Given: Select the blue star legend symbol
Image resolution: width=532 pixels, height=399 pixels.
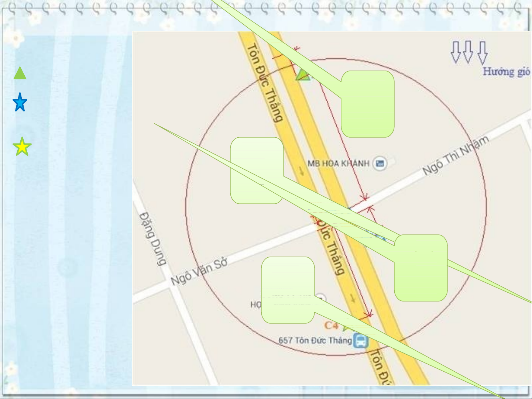Looking at the screenshot, I should (20, 102).
